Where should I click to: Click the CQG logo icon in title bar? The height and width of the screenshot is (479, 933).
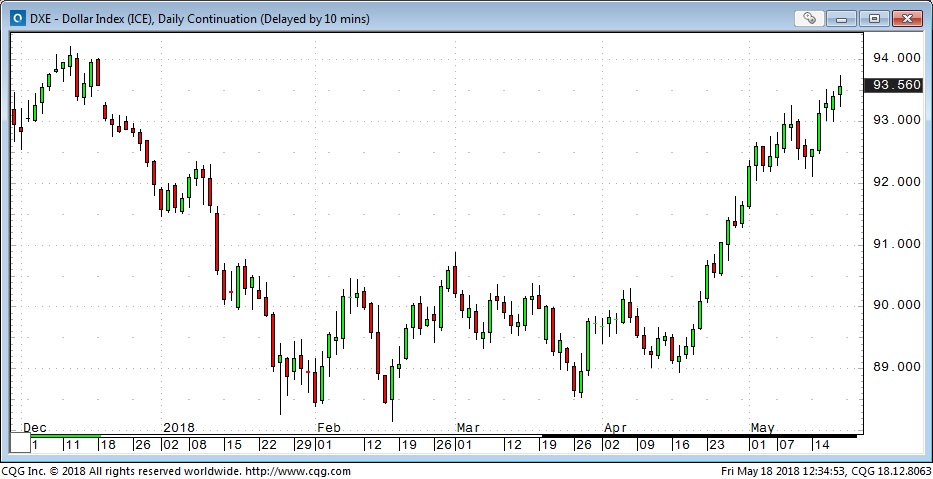coord(19,19)
